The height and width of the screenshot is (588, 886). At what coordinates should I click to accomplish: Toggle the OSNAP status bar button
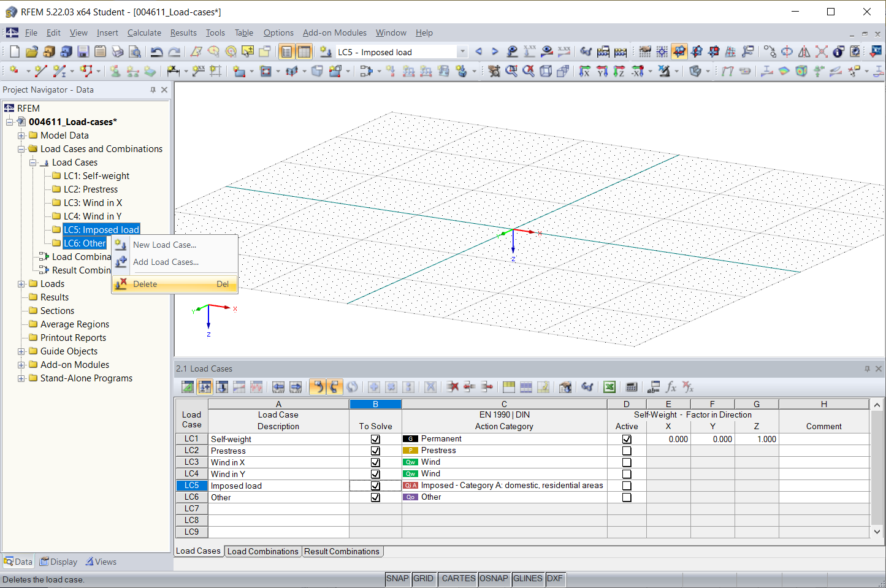494,578
